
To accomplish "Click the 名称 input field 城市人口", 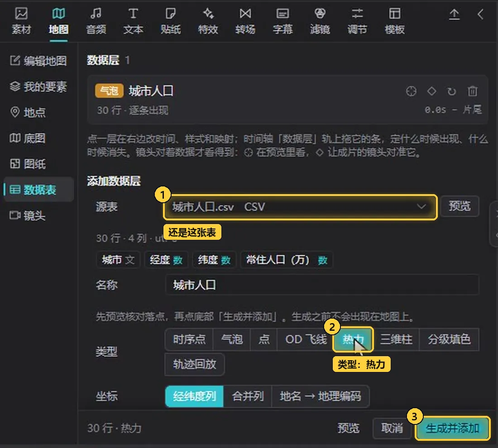I will (322, 285).
